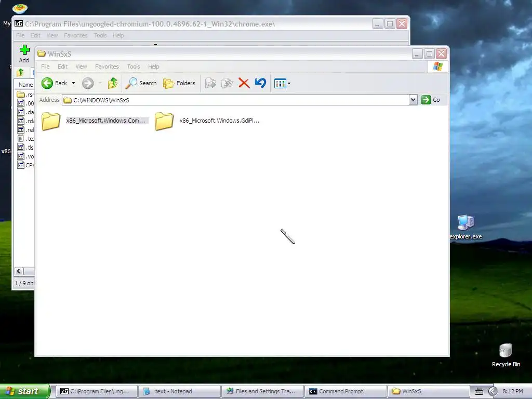Click the Windows flag logo in WinSxS

437,66
